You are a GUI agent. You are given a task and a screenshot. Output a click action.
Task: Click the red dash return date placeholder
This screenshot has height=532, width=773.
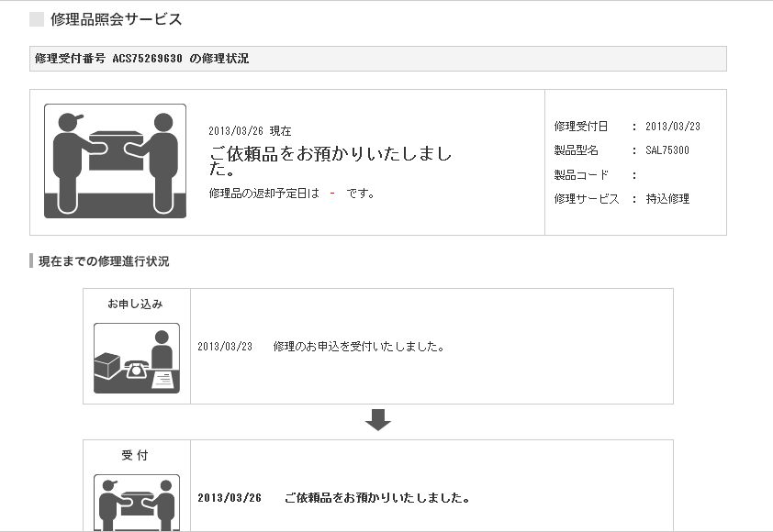331,194
